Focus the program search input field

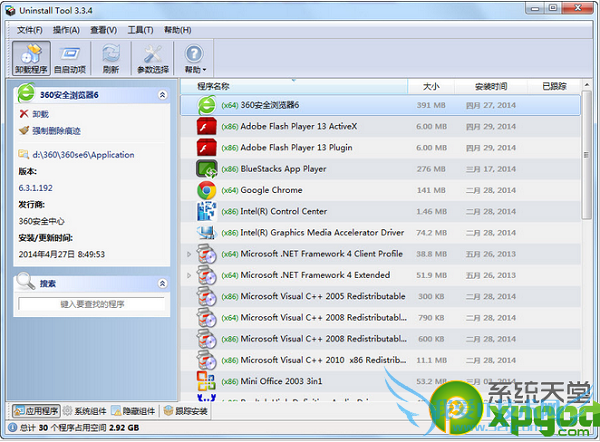coord(92,304)
